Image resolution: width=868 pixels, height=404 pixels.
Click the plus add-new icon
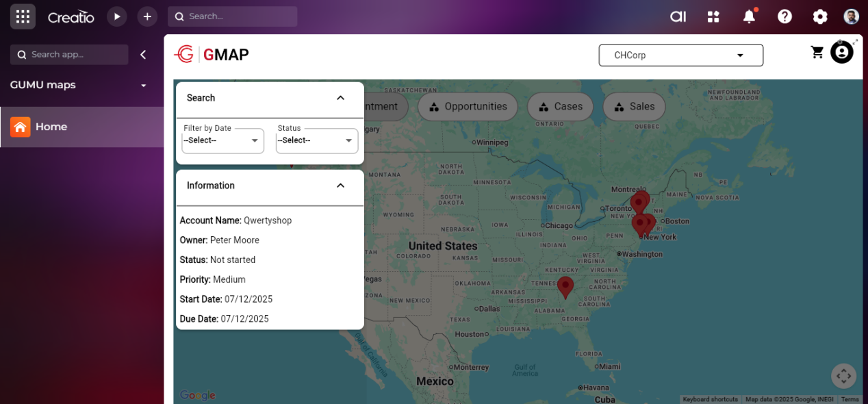click(x=147, y=16)
